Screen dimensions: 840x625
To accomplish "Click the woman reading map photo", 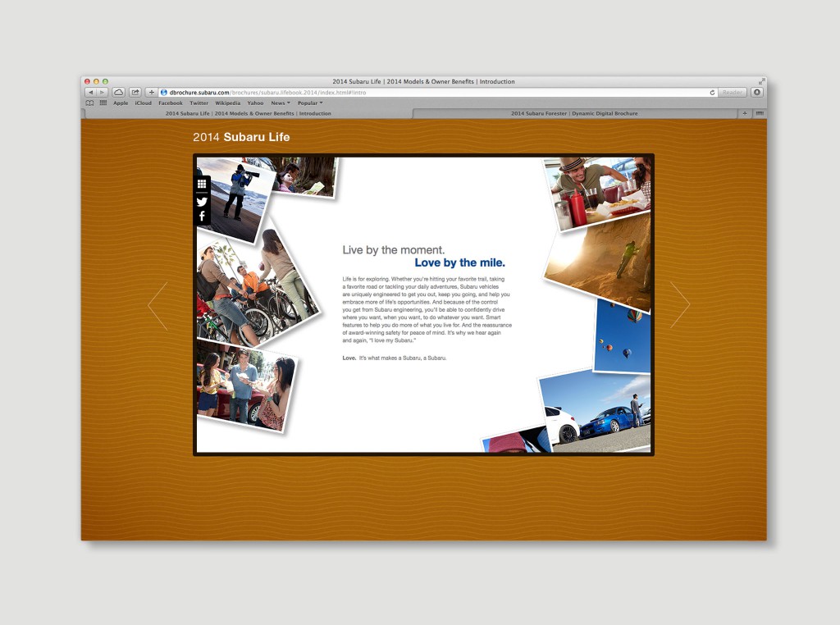I will [x=307, y=176].
